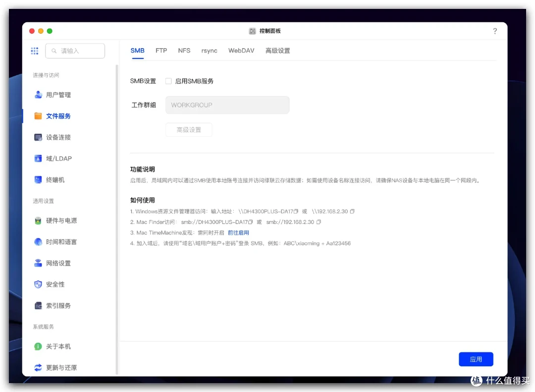Click the 安全性 shield icon
The width and height of the screenshot is (535, 392).
tap(38, 284)
